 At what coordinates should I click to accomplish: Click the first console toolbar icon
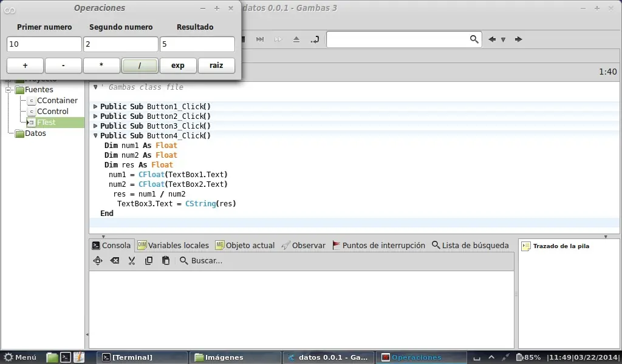click(98, 261)
